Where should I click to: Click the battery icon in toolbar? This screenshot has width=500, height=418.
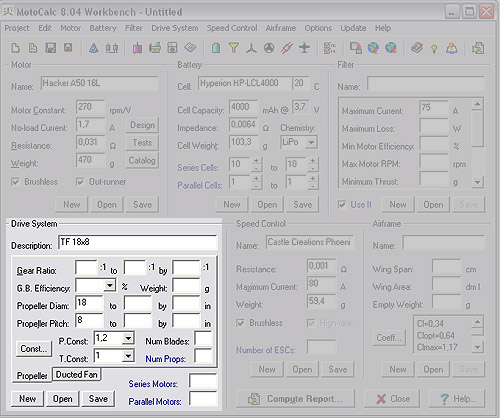(216, 48)
